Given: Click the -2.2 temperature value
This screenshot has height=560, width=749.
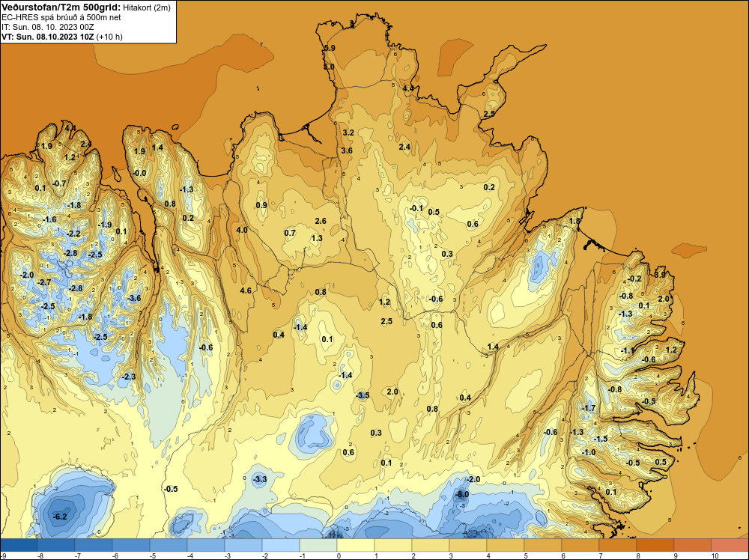Looking at the screenshot, I should pyautogui.click(x=73, y=234).
